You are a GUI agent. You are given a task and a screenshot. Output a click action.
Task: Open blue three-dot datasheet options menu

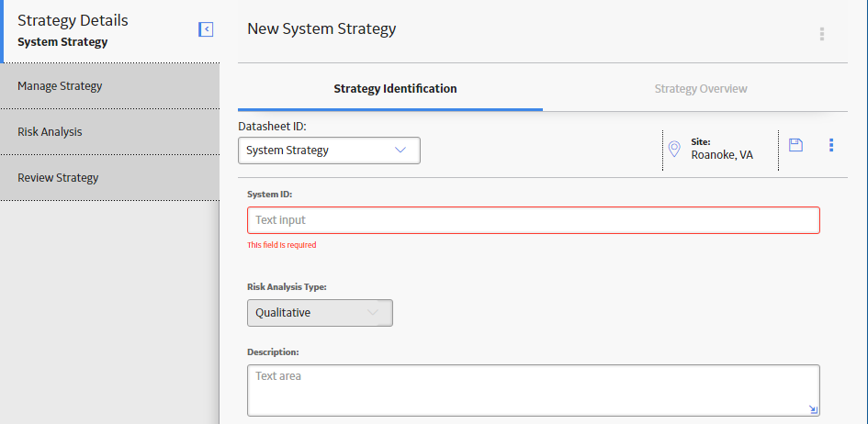(x=831, y=145)
